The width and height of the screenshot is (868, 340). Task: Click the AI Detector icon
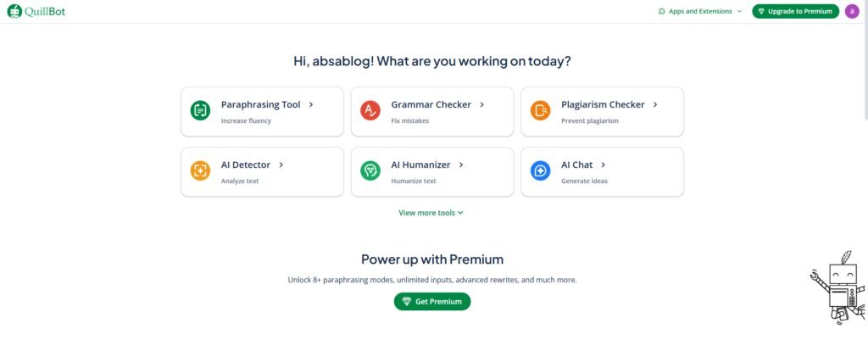(x=200, y=170)
